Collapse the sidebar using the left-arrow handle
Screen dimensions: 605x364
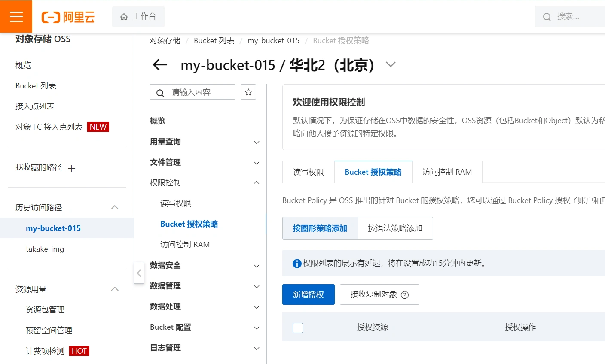click(x=139, y=273)
